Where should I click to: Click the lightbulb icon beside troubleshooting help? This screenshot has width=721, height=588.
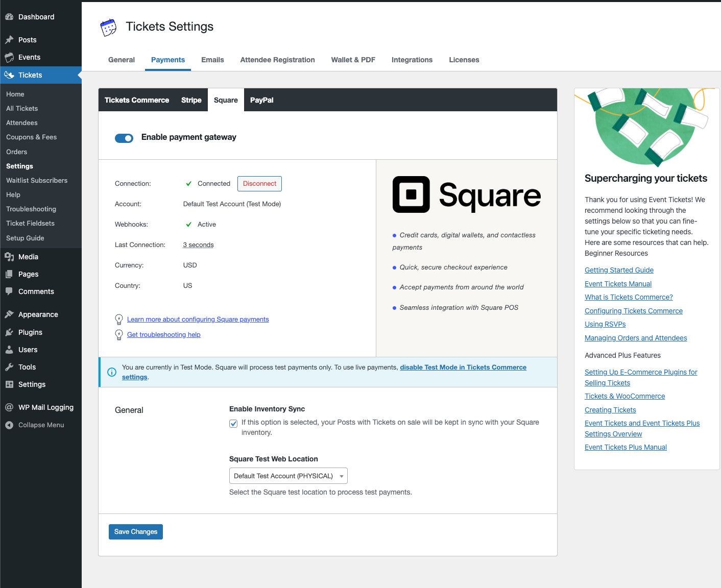pyautogui.click(x=119, y=334)
